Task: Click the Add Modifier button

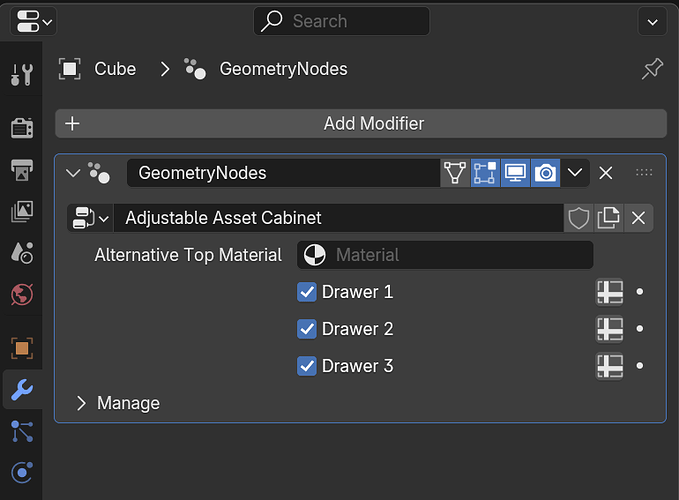Action: point(361,123)
